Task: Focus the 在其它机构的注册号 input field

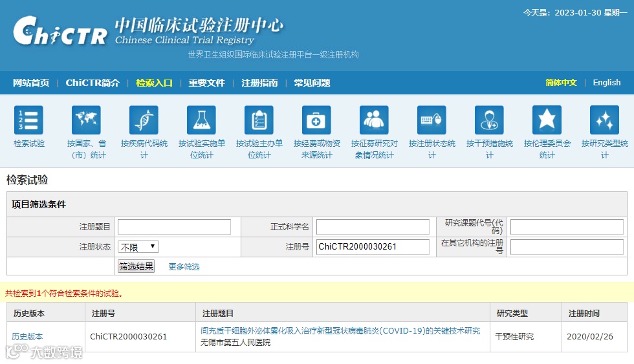Action: (x=567, y=247)
